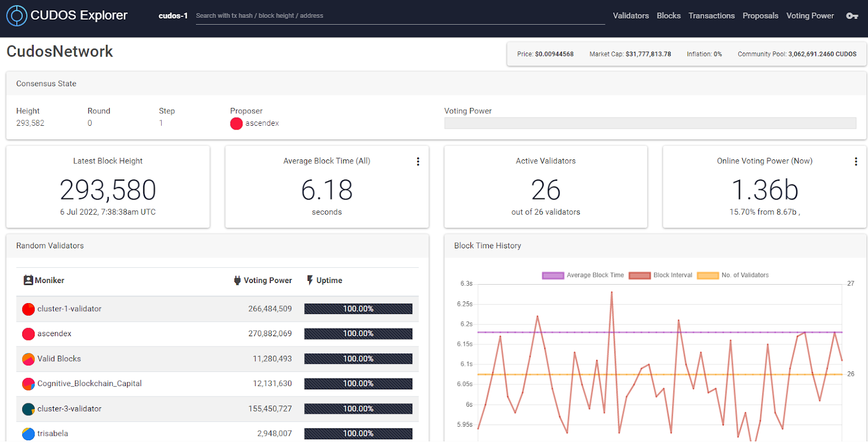
Task: Click the ascendex uptime bar 100.00%
Action: click(x=358, y=334)
